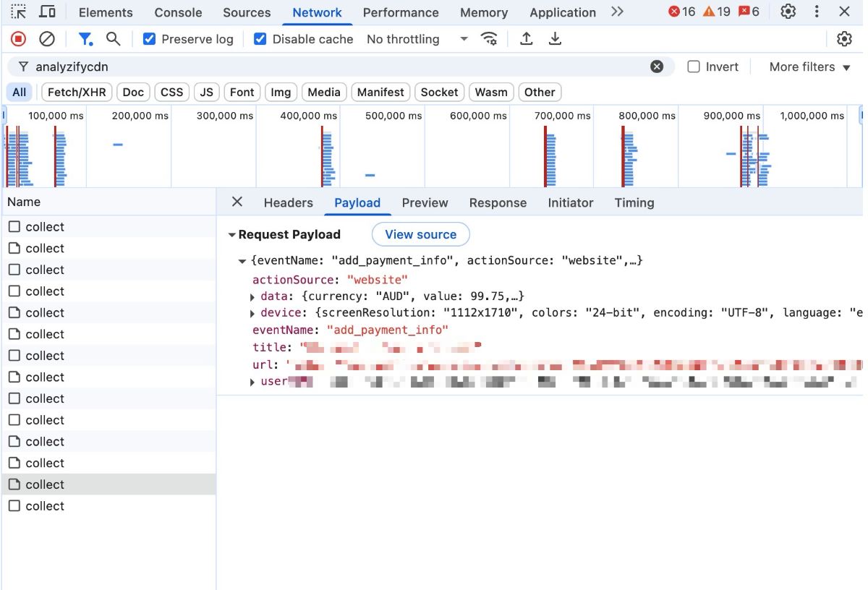
Task: Collapse the Request Payload section
Action: coord(232,235)
